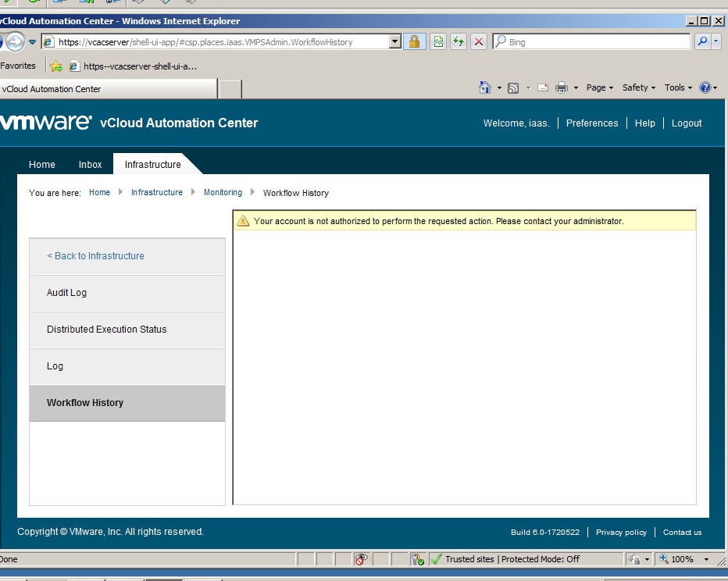The image size is (728, 581).
Task: Click the Read Mail icon
Action: coord(543,87)
